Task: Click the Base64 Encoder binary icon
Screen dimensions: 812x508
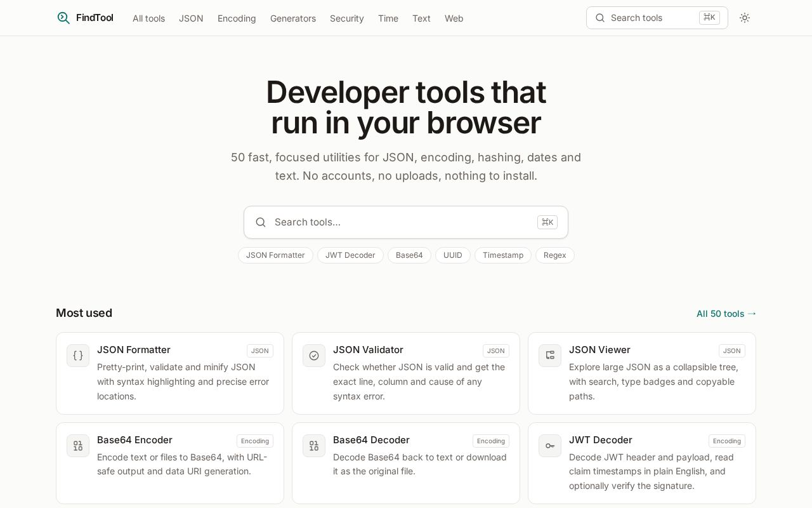Action: (x=78, y=446)
